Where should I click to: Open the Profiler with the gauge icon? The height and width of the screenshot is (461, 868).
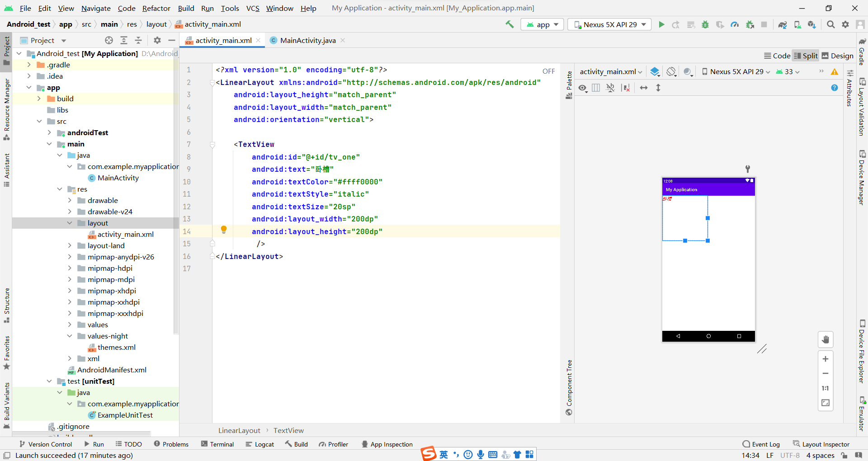pos(735,24)
